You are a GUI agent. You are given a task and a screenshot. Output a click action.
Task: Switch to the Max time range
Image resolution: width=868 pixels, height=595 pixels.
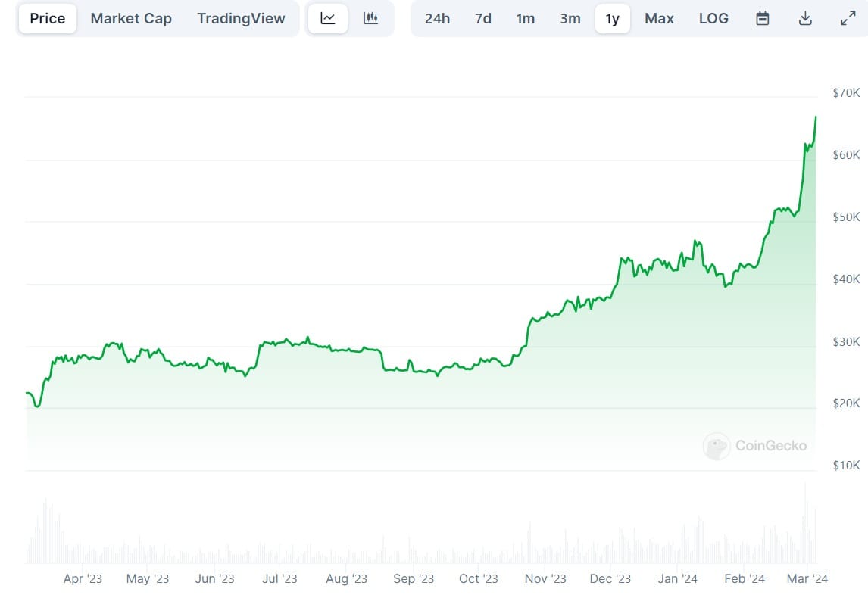click(658, 17)
